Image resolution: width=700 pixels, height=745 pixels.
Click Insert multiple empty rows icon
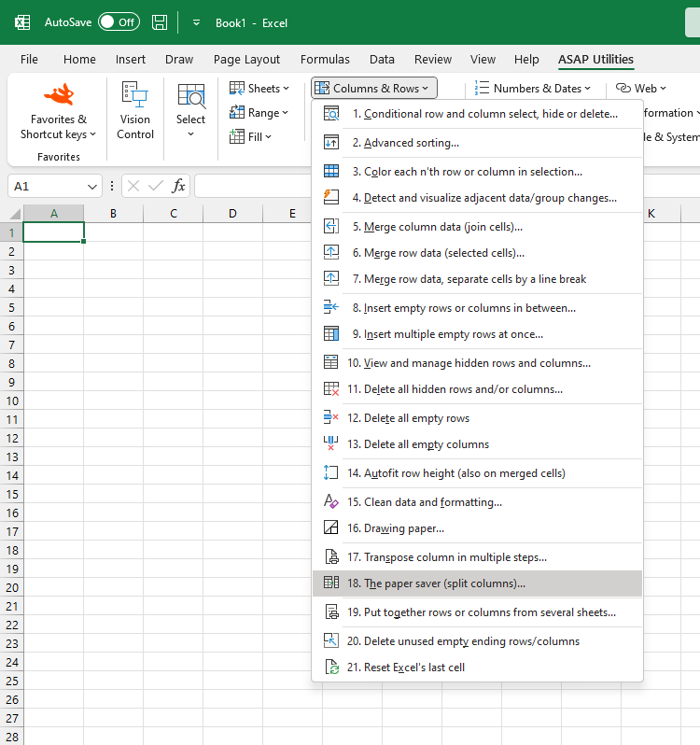pyautogui.click(x=331, y=333)
